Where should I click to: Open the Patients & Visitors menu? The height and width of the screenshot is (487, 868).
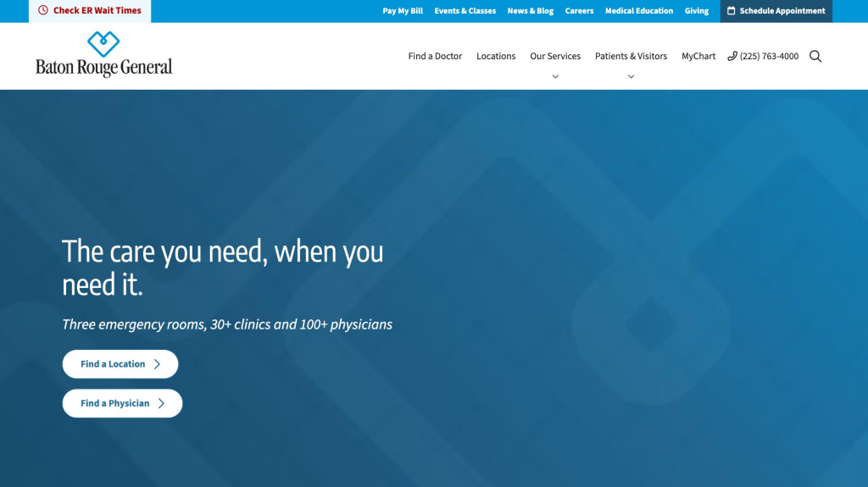pos(631,56)
